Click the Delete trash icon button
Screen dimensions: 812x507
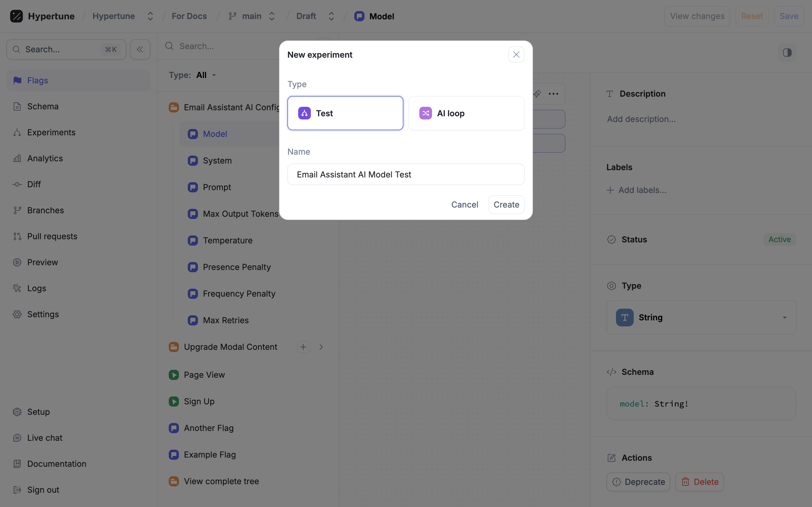[699, 482]
